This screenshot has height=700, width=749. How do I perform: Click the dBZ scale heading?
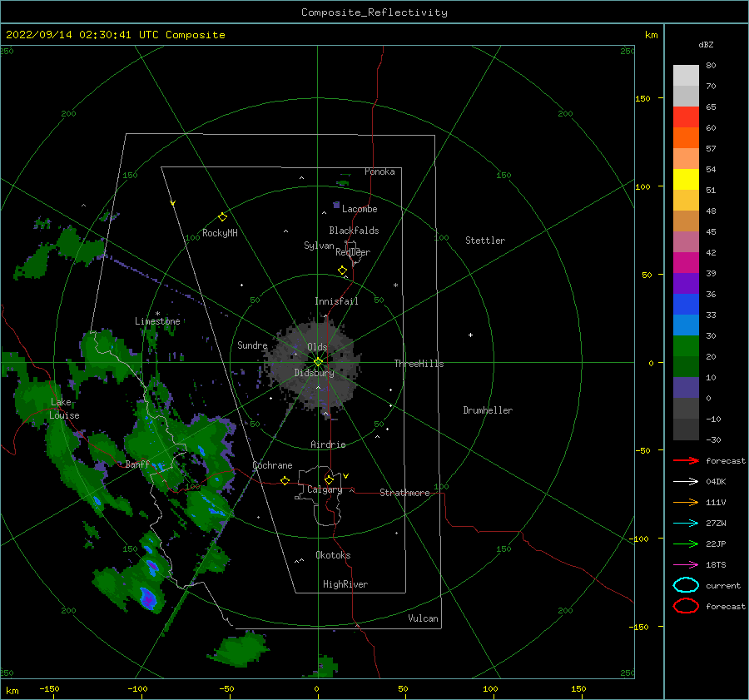point(706,44)
